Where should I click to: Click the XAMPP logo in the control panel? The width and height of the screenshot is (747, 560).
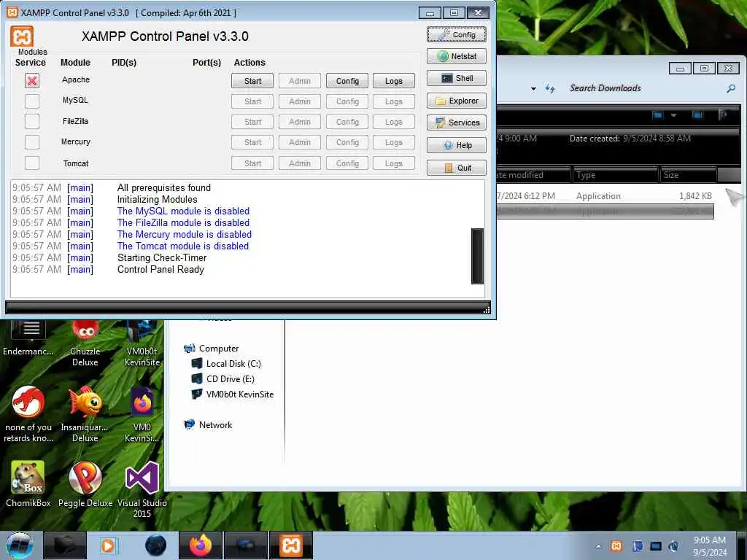22,36
